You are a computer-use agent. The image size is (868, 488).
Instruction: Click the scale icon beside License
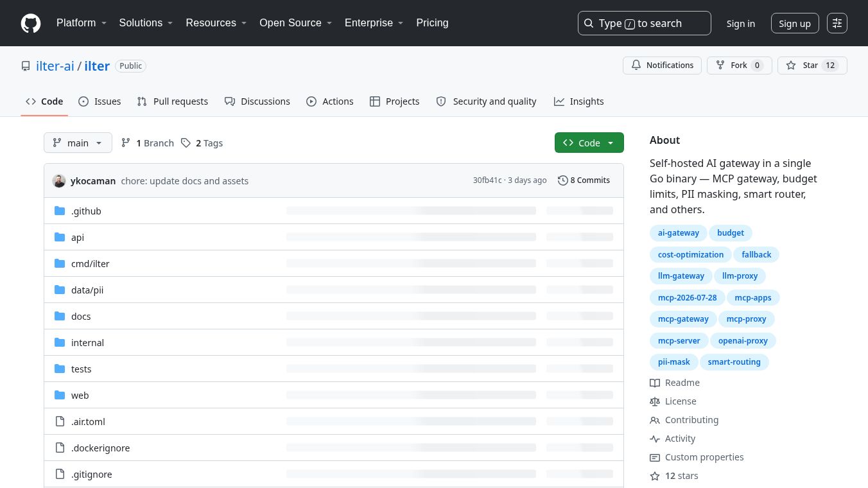tap(655, 401)
